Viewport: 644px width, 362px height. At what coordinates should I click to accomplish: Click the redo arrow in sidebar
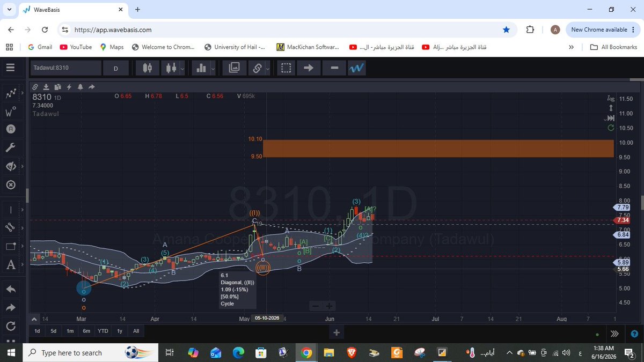pos(10,308)
